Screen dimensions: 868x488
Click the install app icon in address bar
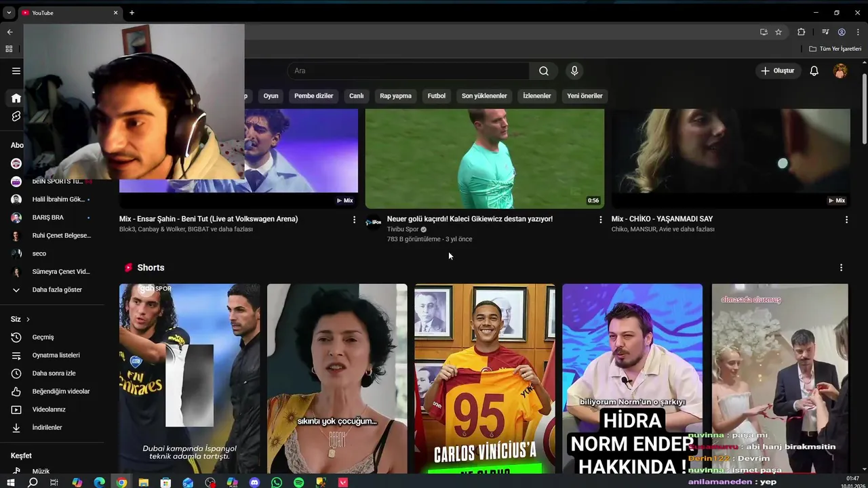(764, 32)
